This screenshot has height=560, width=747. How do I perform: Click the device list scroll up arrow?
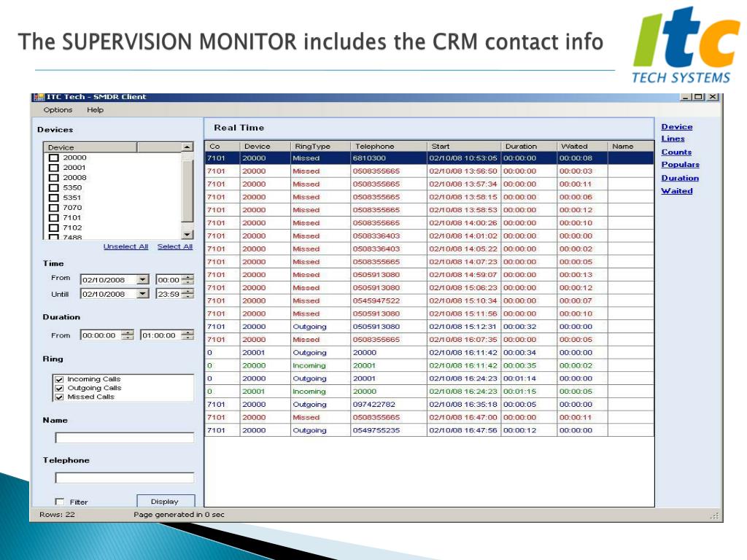pos(187,147)
